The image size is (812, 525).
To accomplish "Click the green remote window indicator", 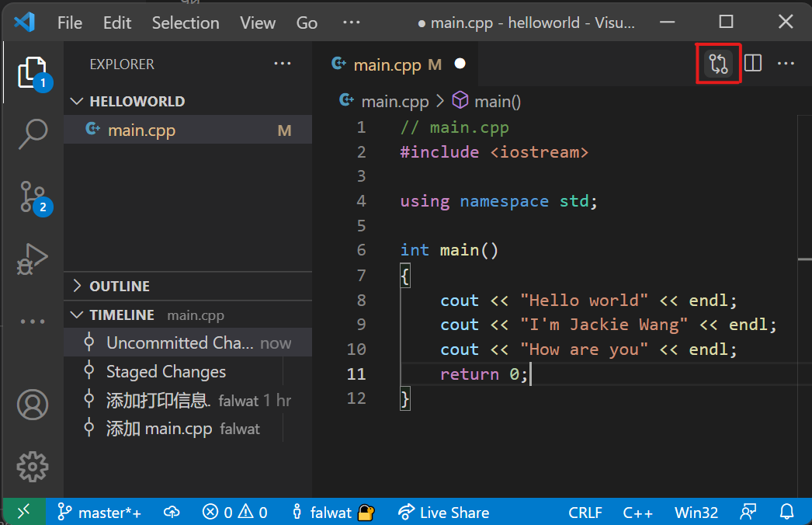I will point(23,513).
